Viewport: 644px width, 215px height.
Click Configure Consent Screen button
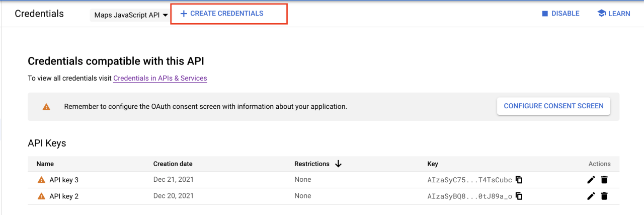pos(553,106)
